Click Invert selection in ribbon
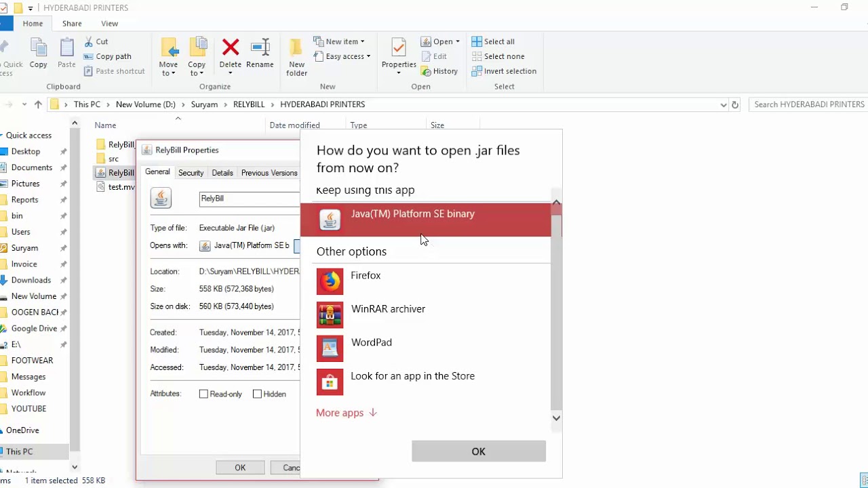The width and height of the screenshot is (868, 488). pos(504,71)
